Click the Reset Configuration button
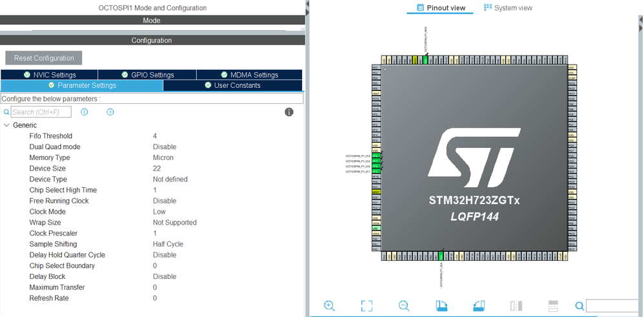This screenshot has width=644, height=317. [x=43, y=58]
